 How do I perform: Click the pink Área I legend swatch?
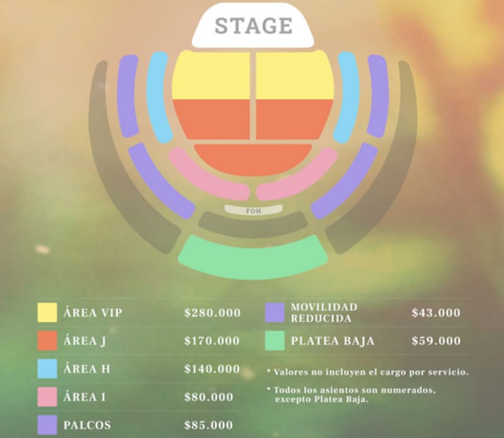[47, 397]
